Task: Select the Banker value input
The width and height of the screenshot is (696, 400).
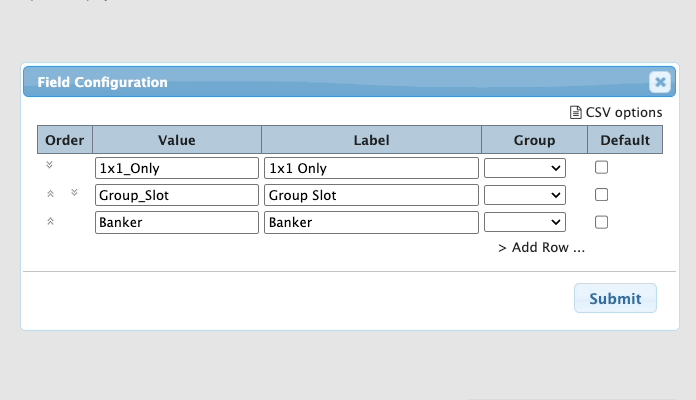Action: pyautogui.click(x=177, y=222)
